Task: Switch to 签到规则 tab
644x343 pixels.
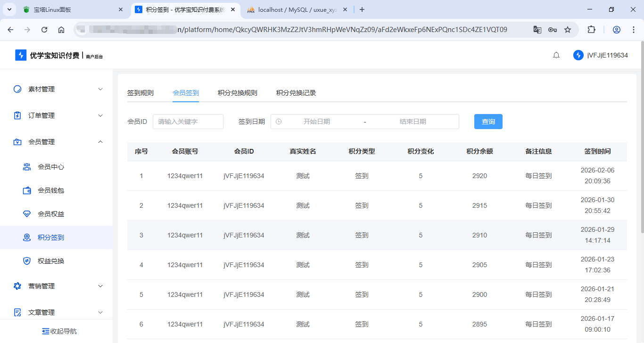Action: [140, 93]
